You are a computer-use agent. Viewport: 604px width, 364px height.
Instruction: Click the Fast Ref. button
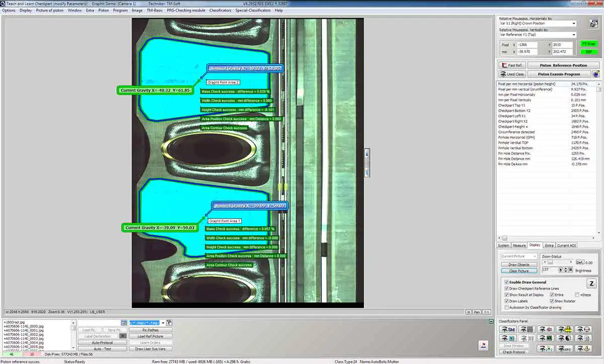coord(512,65)
